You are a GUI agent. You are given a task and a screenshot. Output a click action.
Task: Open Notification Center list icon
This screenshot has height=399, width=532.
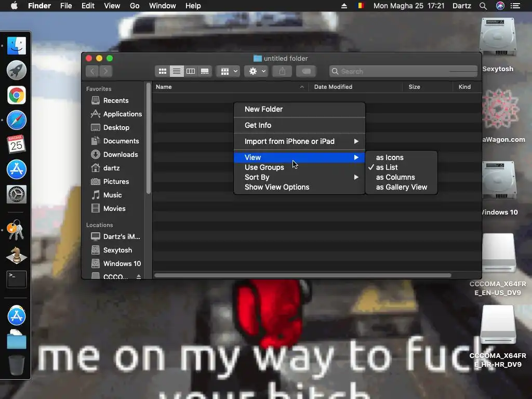coord(515,6)
